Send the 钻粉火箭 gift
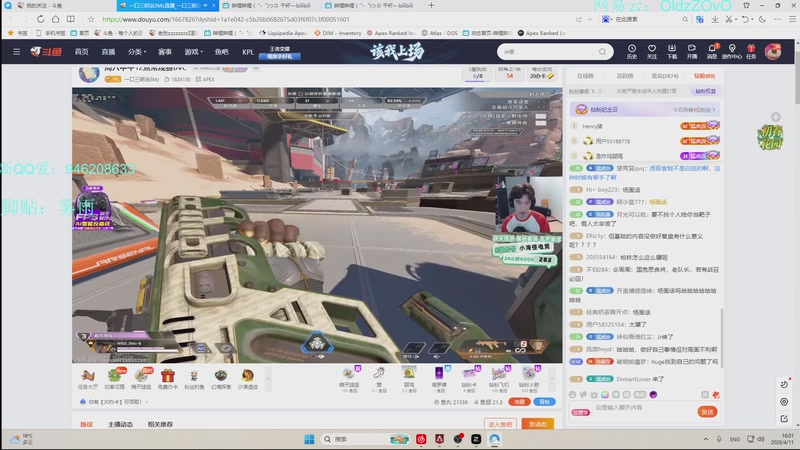The width and height of the screenshot is (800, 450). 529,380
